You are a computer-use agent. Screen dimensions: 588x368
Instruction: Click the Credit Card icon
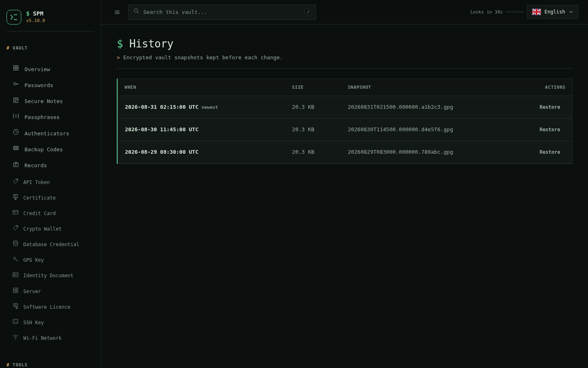tap(16, 212)
